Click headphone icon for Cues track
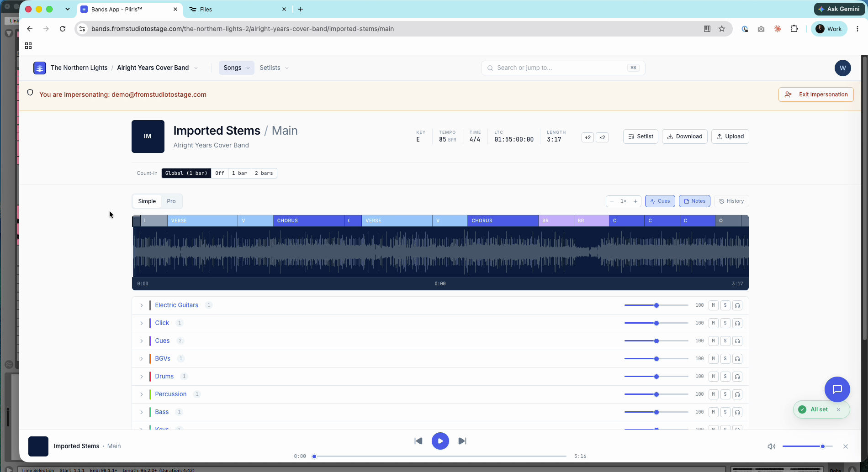Screen dimensions: 868x472 [737, 341]
